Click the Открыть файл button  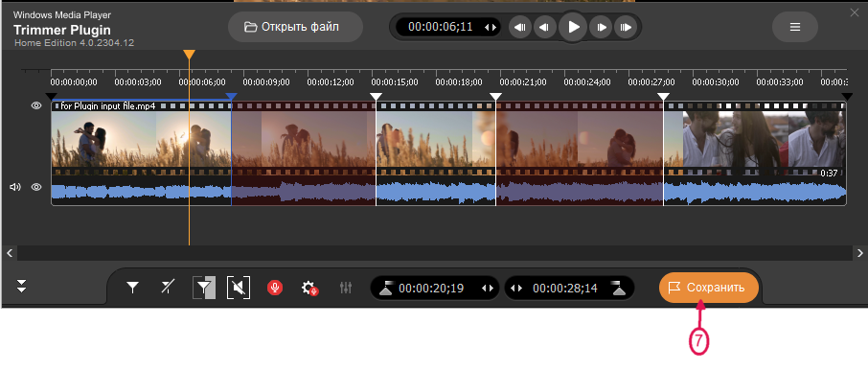pyautogui.click(x=296, y=27)
